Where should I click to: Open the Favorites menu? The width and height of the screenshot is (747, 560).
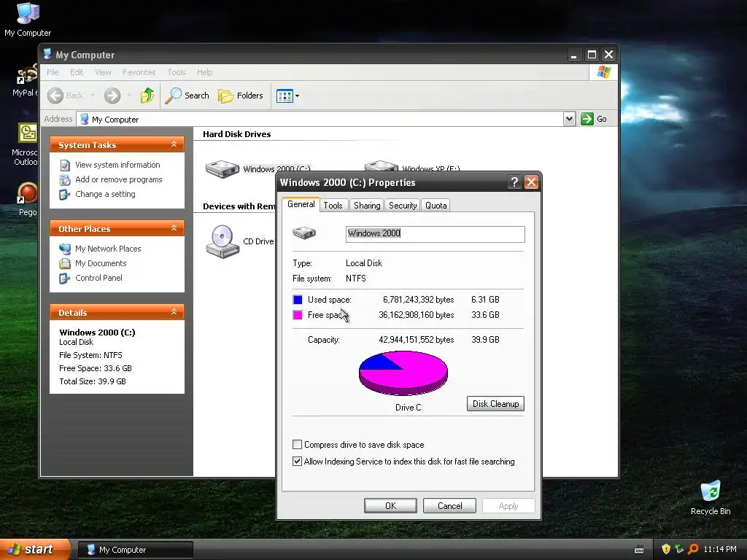(139, 72)
